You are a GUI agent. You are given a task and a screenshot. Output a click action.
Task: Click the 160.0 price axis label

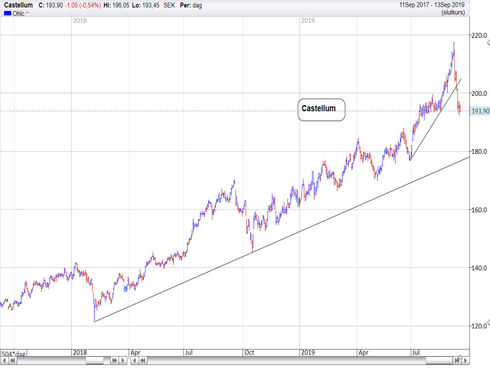click(479, 210)
